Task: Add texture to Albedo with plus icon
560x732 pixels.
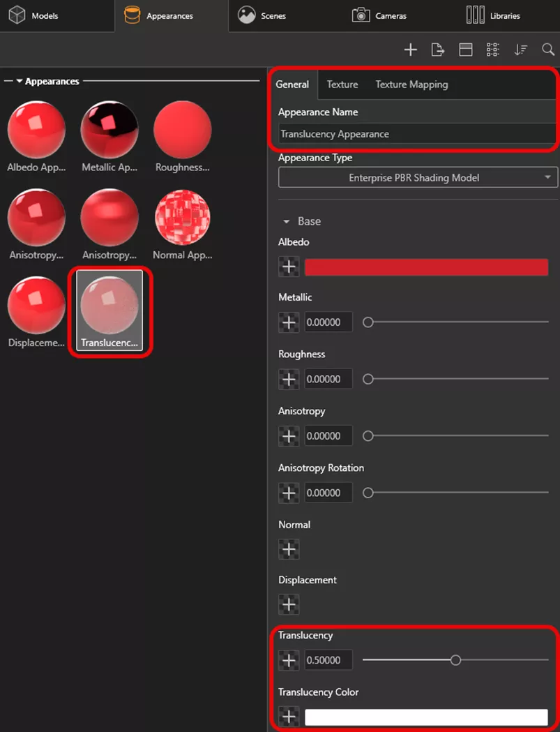Action: coord(289,267)
